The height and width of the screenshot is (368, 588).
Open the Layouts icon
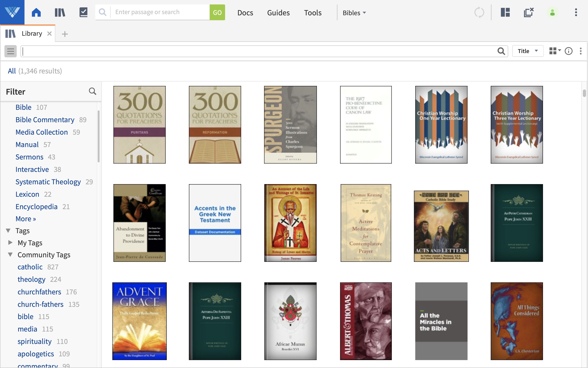coord(505,12)
